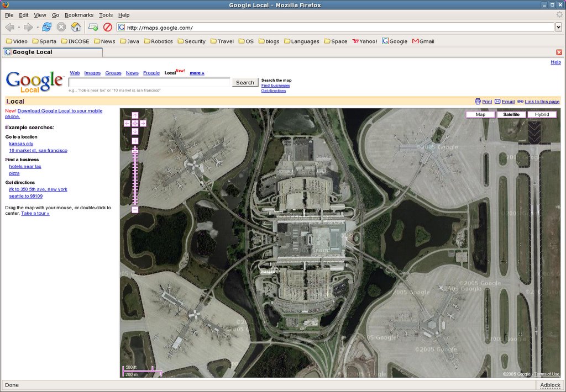Click the zoom slider handle

coord(135,151)
